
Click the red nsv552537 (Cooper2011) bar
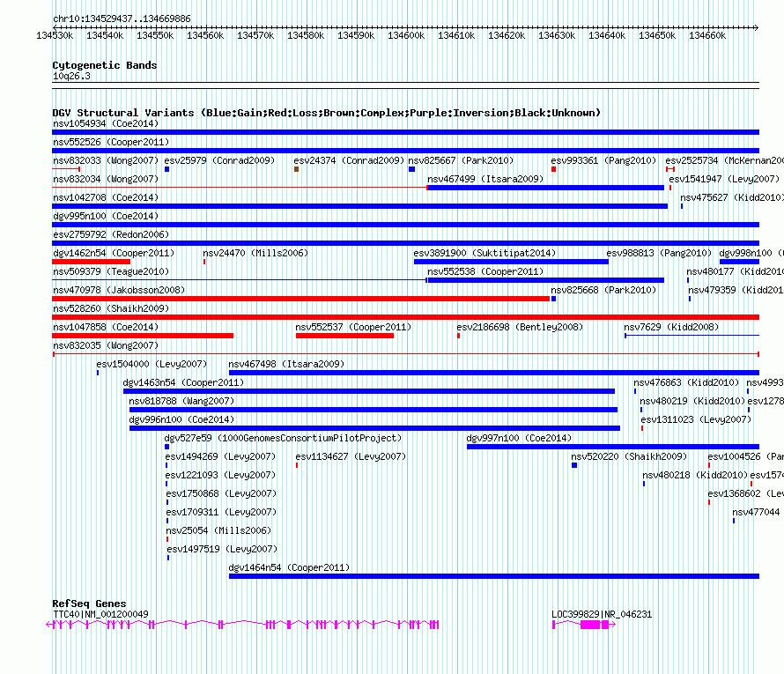pos(345,336)
